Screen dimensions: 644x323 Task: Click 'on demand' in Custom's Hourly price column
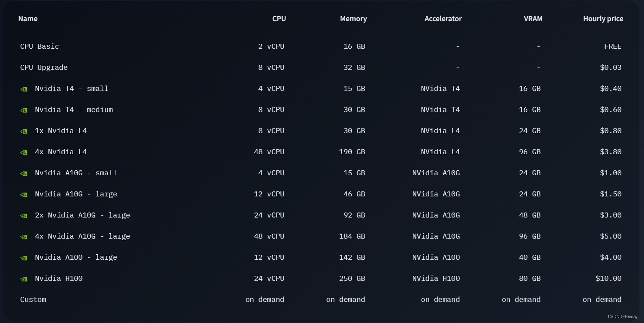click(602, 300)
